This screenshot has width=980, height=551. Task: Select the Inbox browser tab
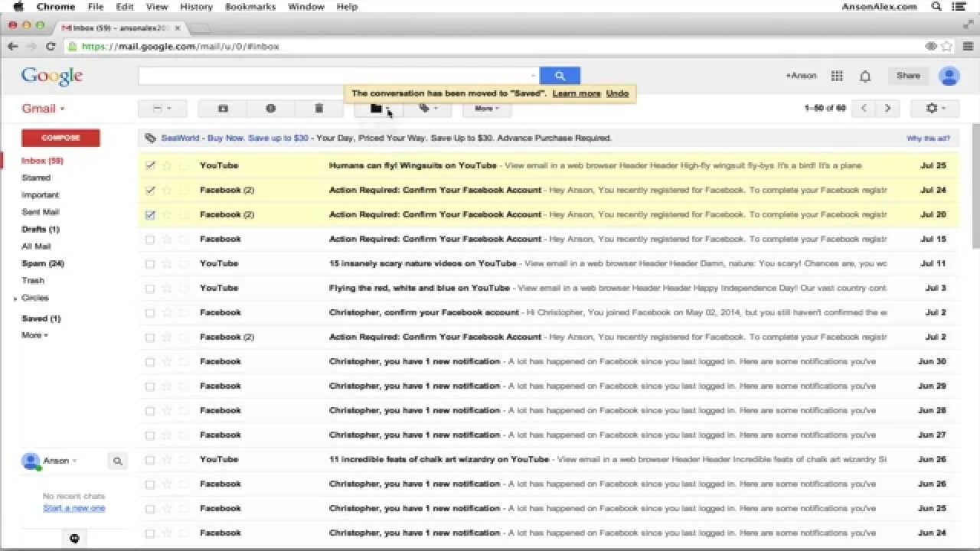121,28
